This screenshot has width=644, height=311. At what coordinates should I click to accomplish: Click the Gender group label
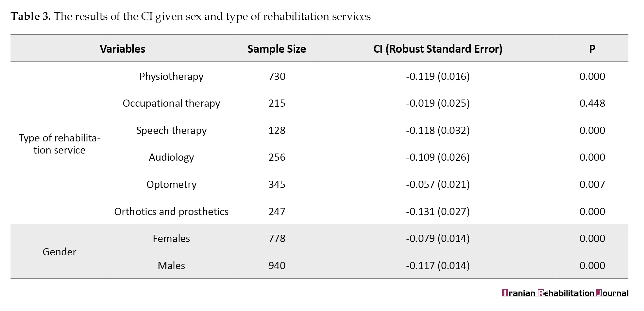click(59, 252)
